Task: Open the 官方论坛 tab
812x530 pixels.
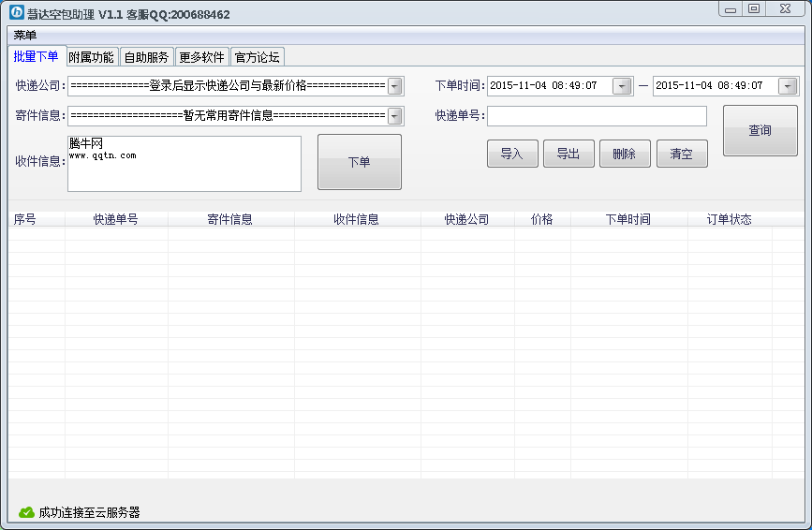Action: click(x=258, y=57)
